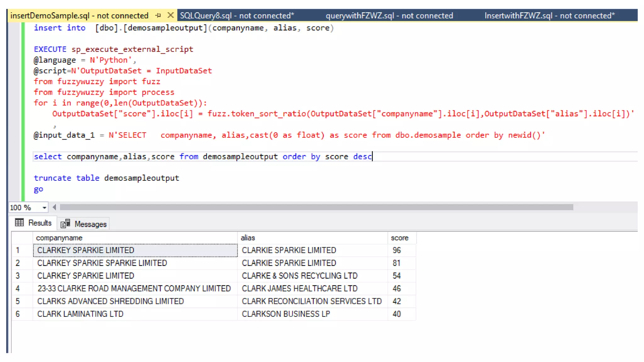Click companyname cell in result row 1
The image size is (644, 362).
(135, 250)
